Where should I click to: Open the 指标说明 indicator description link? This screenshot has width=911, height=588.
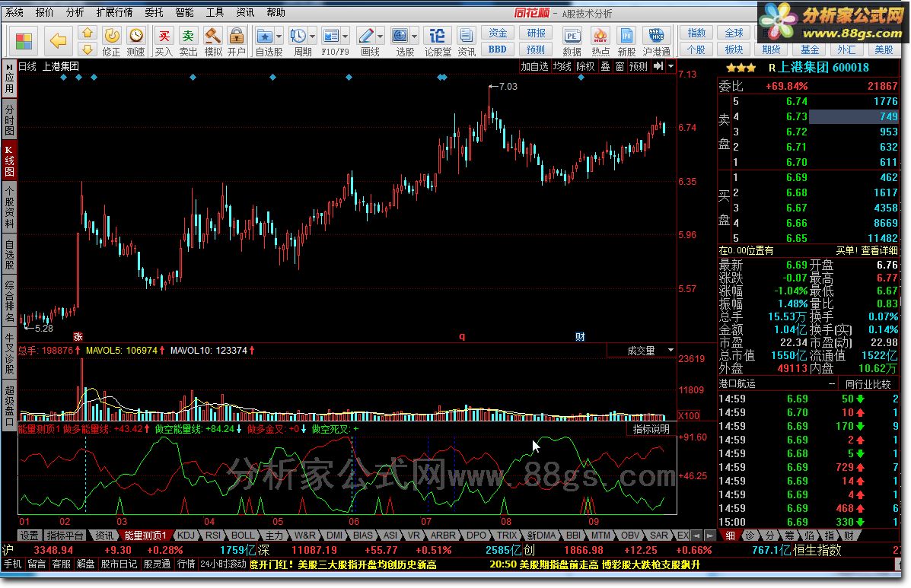(x=651, y=429)
